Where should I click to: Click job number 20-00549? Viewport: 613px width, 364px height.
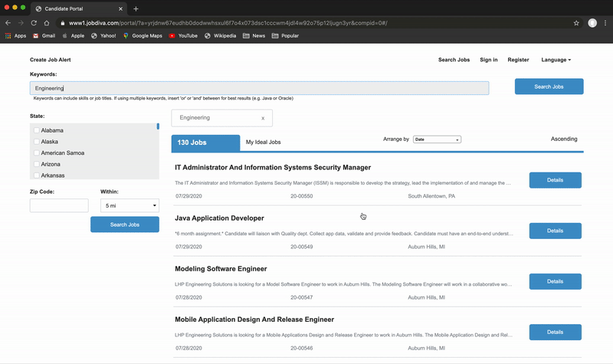[x=301, y=247]
